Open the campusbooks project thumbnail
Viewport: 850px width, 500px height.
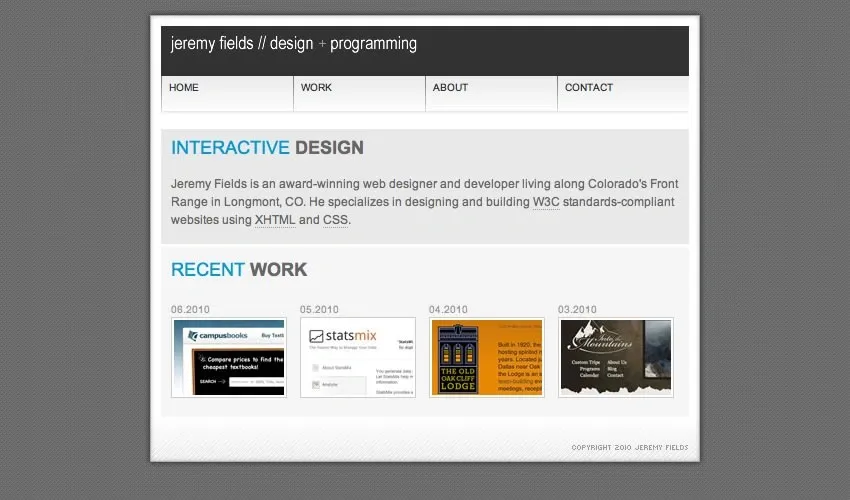tap(229, 357)
